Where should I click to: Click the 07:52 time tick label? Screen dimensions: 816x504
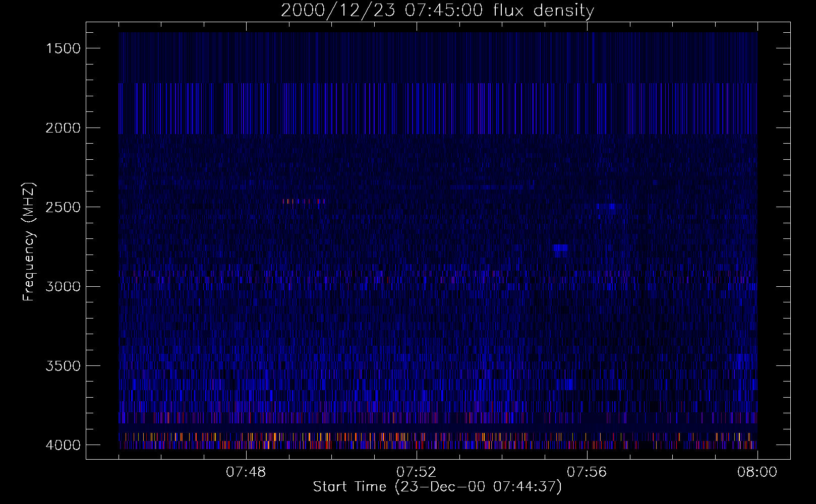[416, 472]
